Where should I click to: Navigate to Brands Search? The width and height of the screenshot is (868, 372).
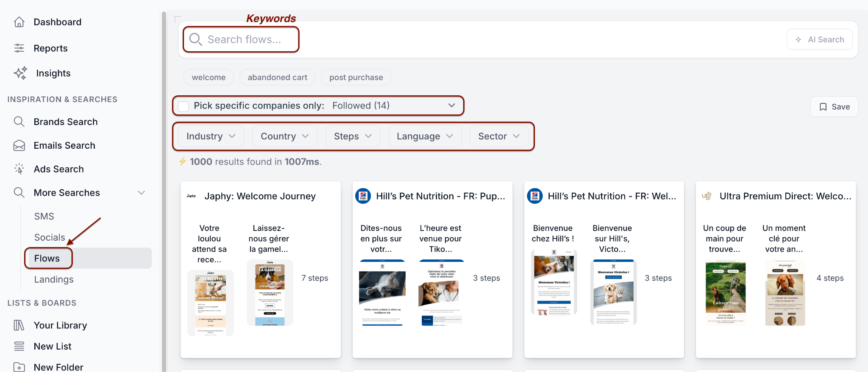(66, 122)
